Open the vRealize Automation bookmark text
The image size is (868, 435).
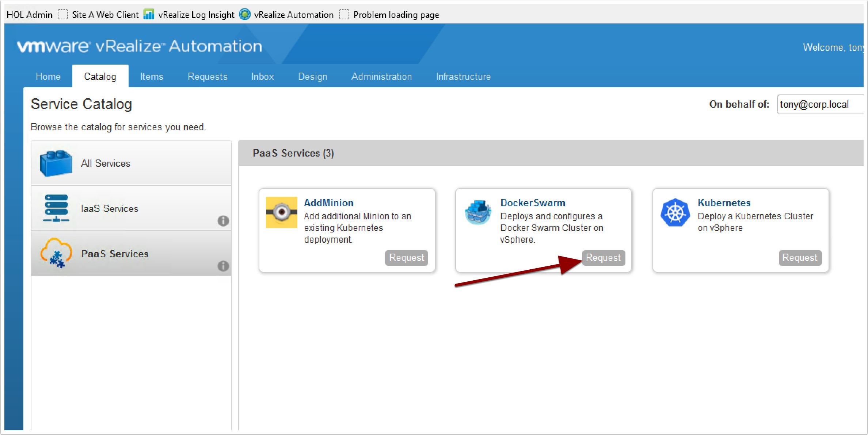point(294,15)
